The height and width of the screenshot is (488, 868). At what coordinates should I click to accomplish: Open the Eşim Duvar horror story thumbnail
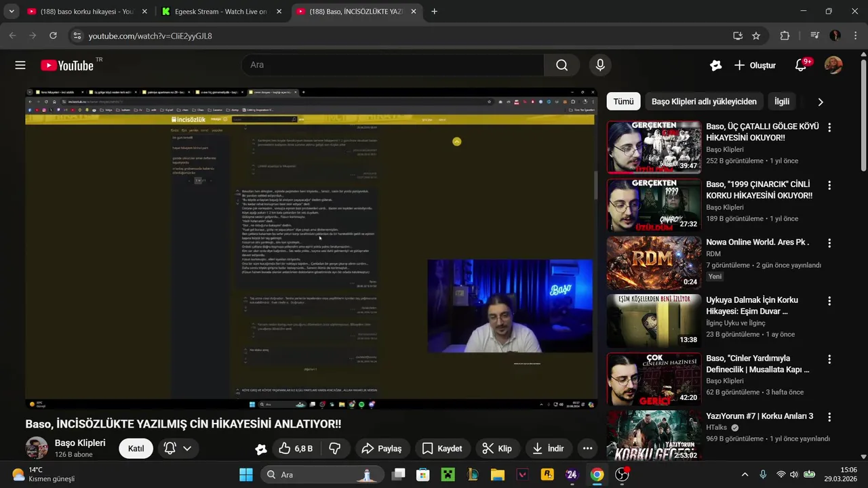(654, 321)
